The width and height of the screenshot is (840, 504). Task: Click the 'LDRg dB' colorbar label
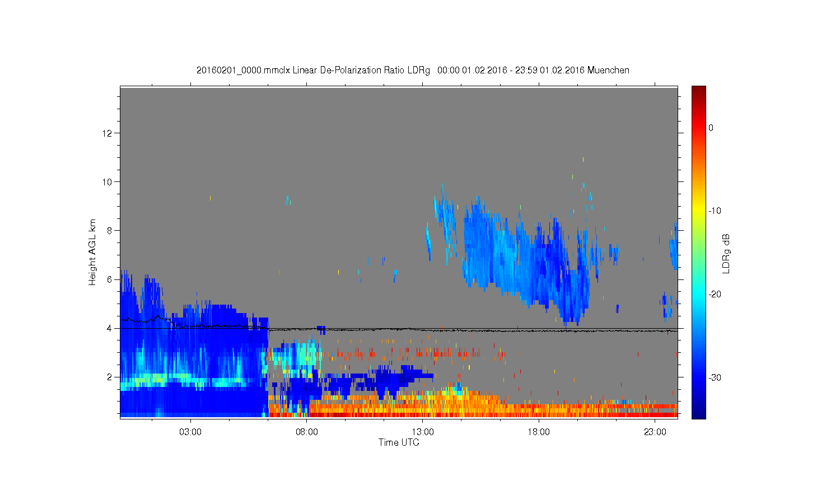pyautogui.click(x=726, y=253)
